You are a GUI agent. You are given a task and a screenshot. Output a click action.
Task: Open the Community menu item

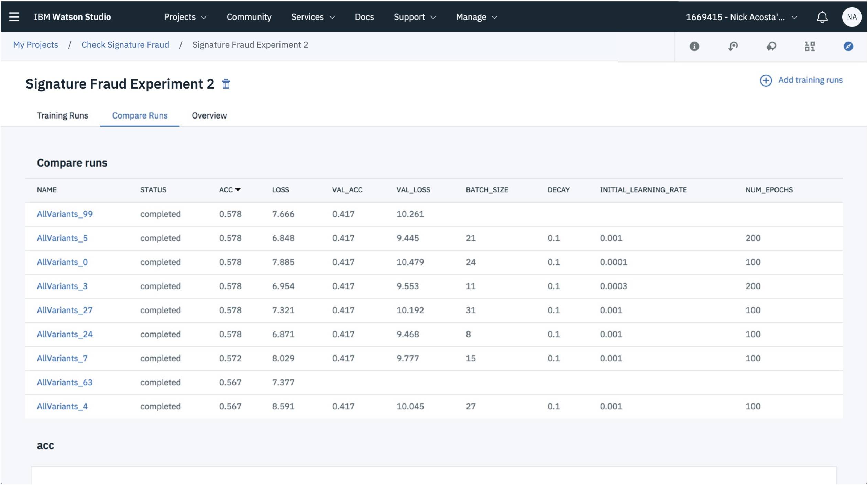point(249,17)
